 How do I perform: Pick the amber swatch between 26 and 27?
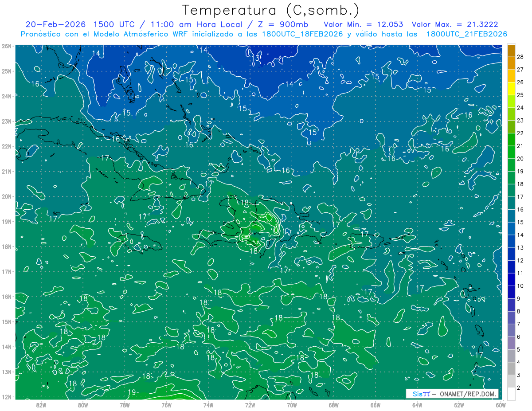click(511, 76)
